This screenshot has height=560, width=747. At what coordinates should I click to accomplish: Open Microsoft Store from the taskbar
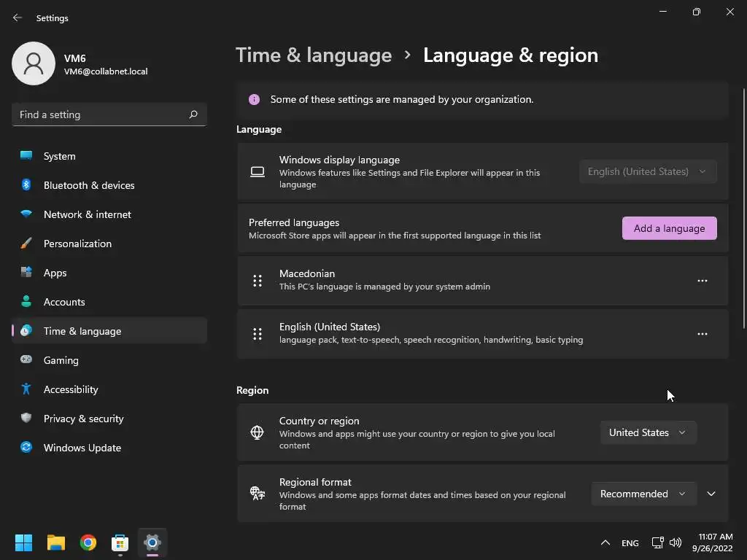pos(120,542)
